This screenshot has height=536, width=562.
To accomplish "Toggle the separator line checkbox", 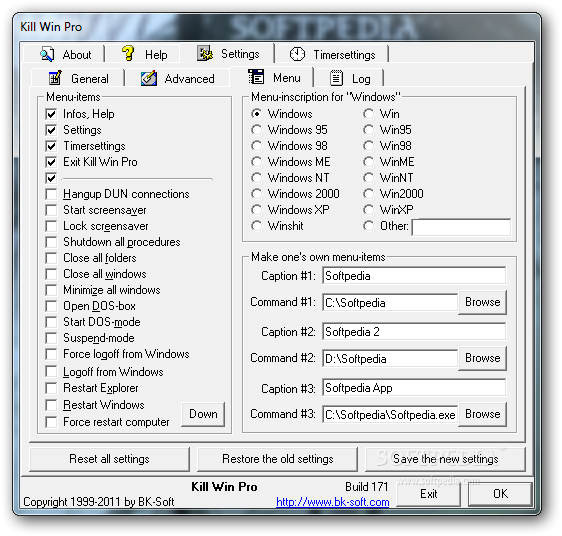I will coord(51,178).
